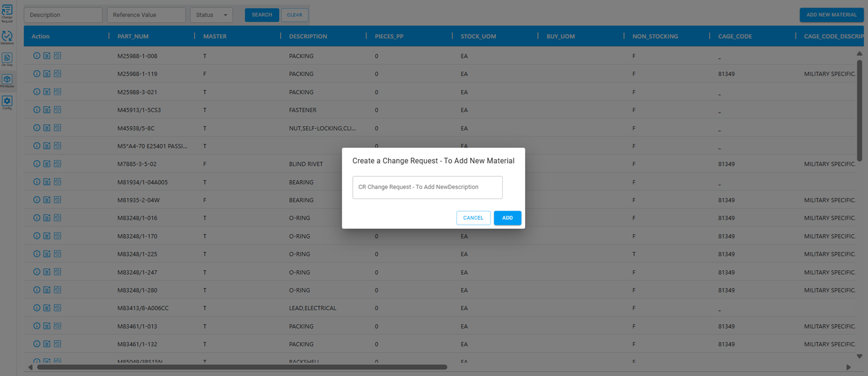868x376 pixels.
Task: View history for part M83461/1-013
Action: coord(57,326)
